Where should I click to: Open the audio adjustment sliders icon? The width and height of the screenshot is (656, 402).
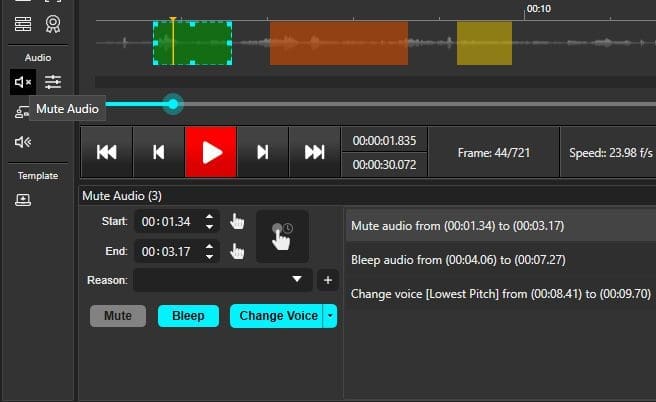(53, 82)
